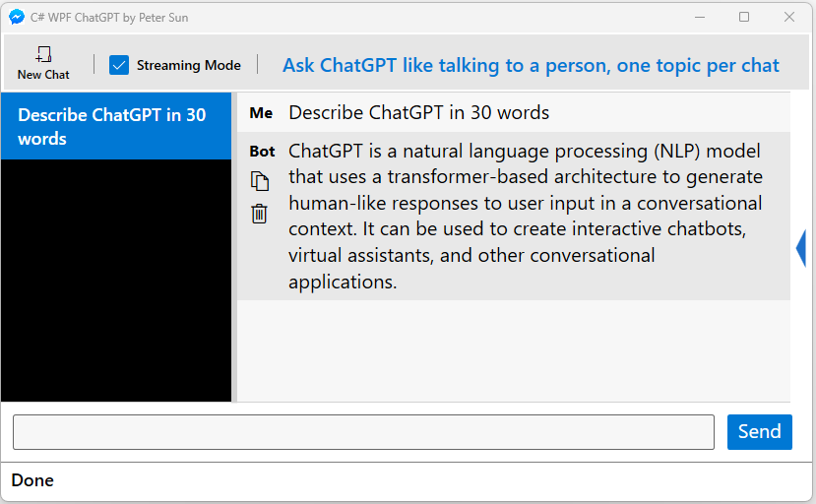
Task: Send the message with the Send button
Action: coord(759,431)
